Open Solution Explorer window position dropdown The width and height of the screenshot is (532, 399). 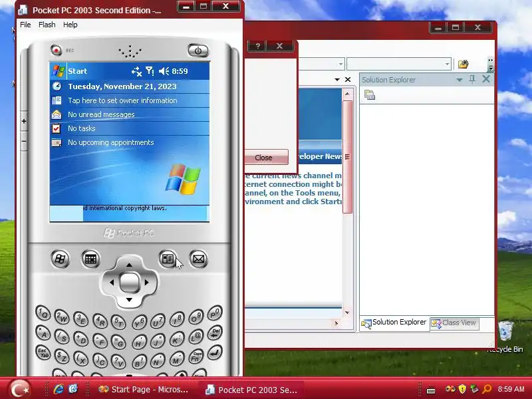[x=459, y=80]
